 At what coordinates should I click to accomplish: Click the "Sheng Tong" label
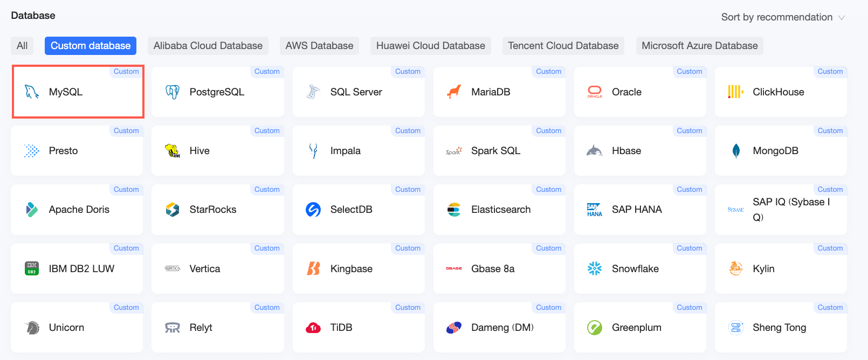click(x=780, y=328)
